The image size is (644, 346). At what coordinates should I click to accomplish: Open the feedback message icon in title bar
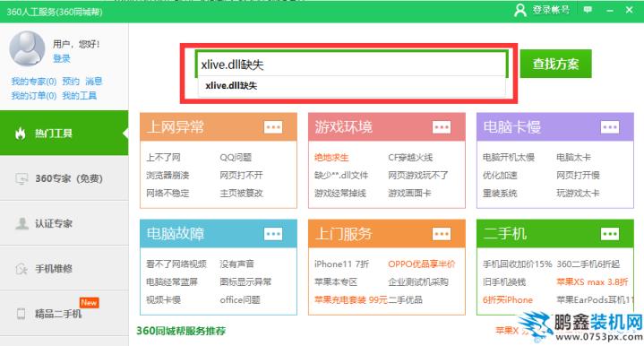[588, 10]
